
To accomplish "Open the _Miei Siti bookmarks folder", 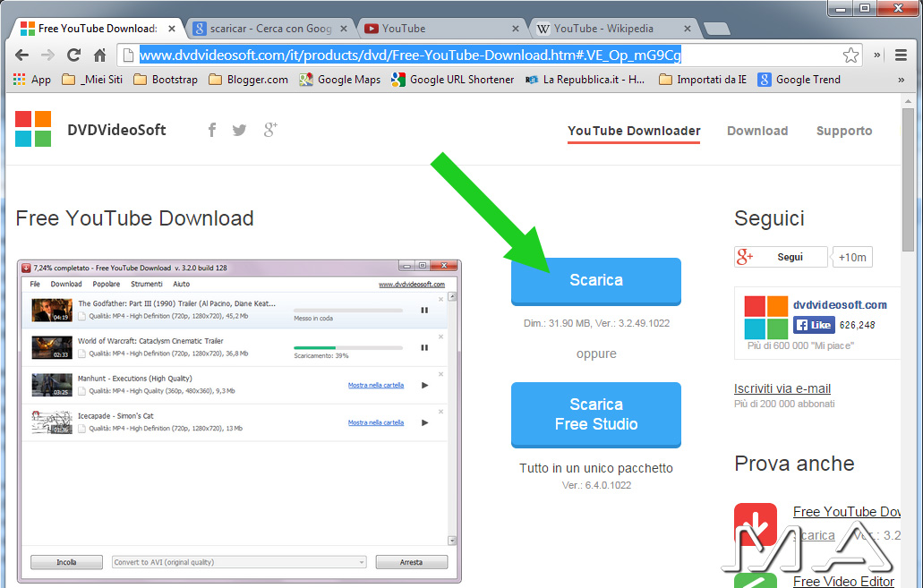I will tap(92, 80).
